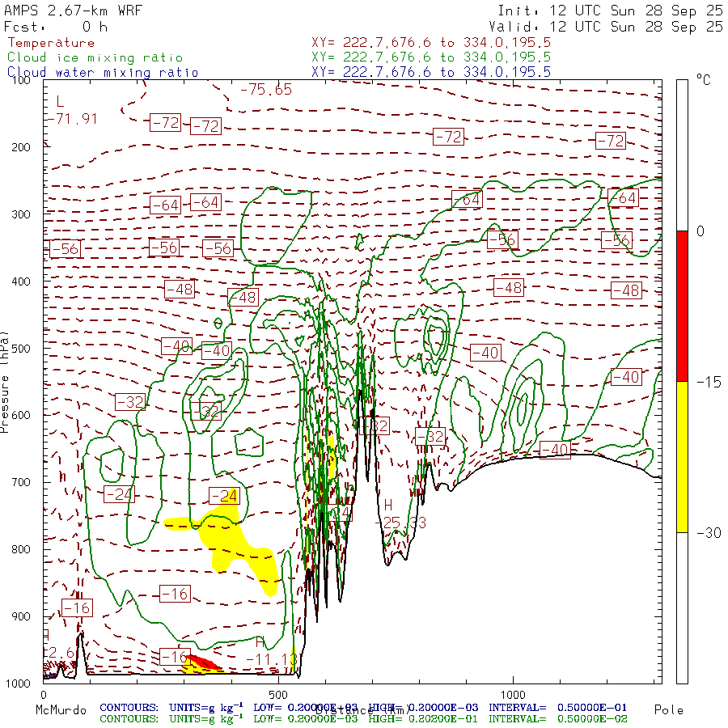Image resolution: width=728 pixels, height=728 pixels.
Task: Click the green "Cloud ice mixing ratio" label
Action: tap(95, 57)
